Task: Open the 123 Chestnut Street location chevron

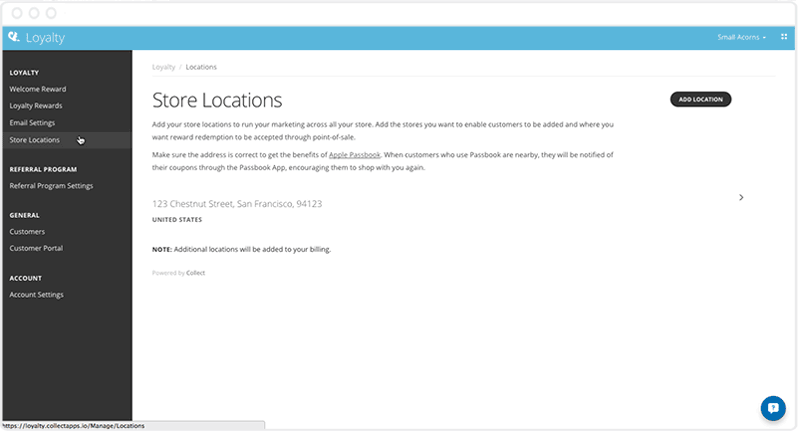Action: pos(741,197)
